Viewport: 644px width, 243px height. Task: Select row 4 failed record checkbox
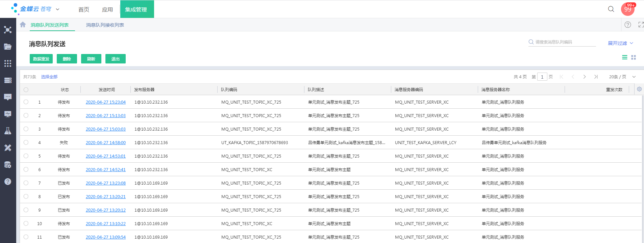click(26, 142)
